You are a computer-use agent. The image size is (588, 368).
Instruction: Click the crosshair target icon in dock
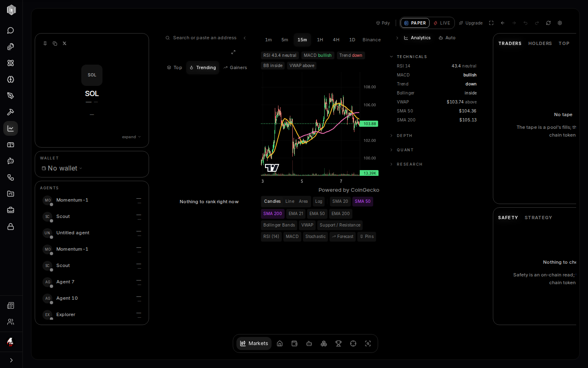coord(353,343)
